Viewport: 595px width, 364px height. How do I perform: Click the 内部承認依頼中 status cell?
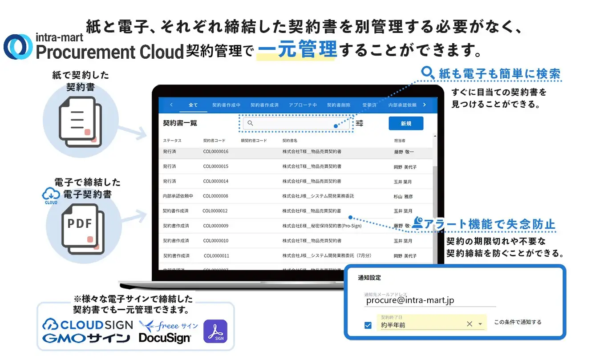tap(178, 196)
